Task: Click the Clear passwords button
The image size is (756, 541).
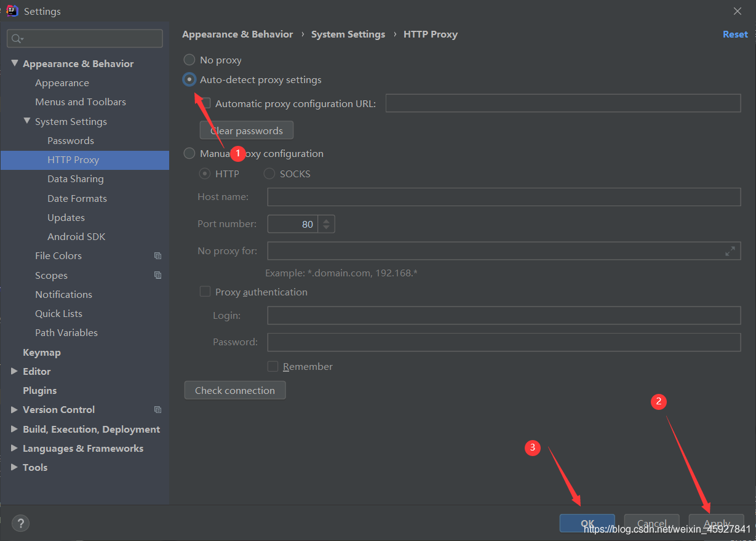Action: pos(247,130)
